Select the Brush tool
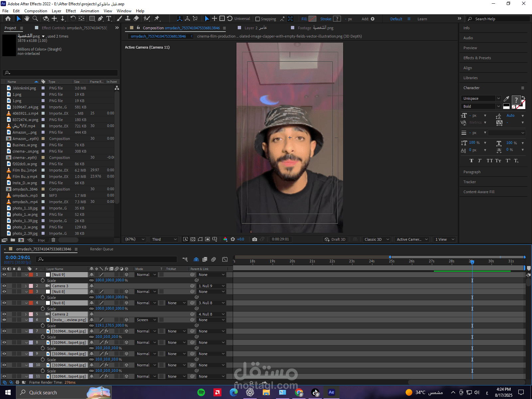The image size is (532, 399). coord(119,19)
